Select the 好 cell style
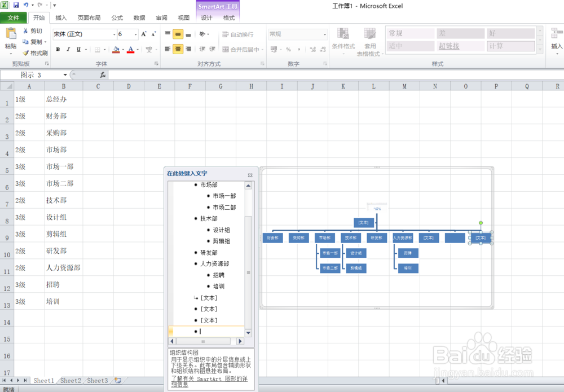The image size is (564, 392). point(511,33)
